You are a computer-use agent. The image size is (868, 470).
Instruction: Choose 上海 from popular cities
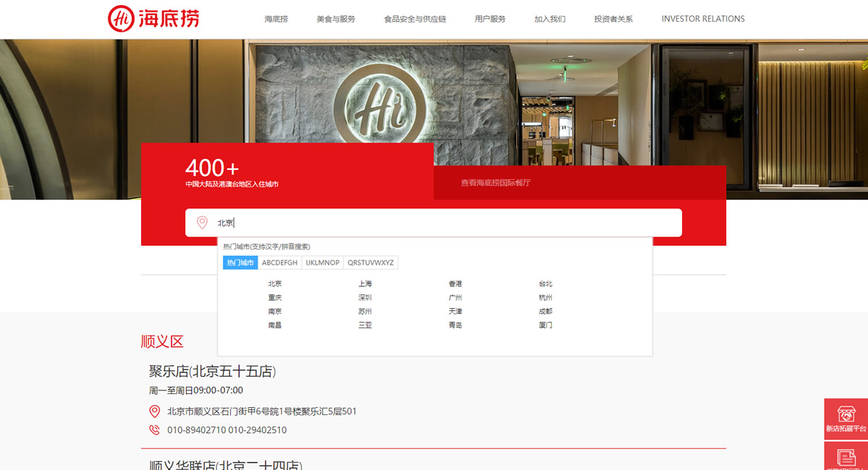coord(365,284)
